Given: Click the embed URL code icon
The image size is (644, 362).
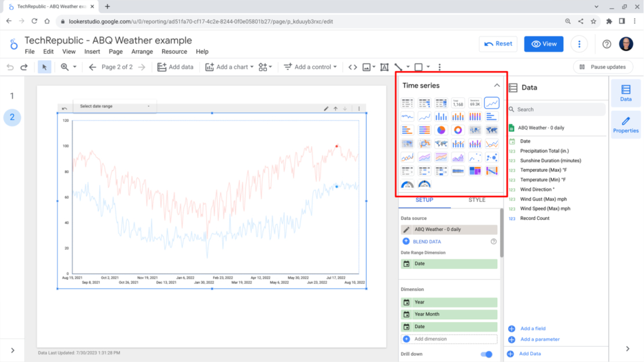Looking at the screenshot, I should (353, 67).
